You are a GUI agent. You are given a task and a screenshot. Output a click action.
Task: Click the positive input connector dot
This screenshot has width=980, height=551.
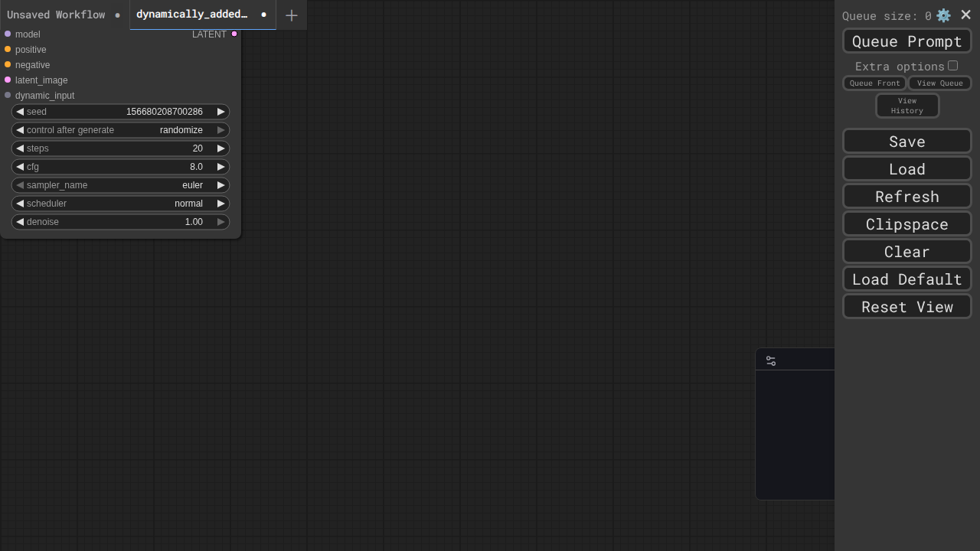coord(8,50)
